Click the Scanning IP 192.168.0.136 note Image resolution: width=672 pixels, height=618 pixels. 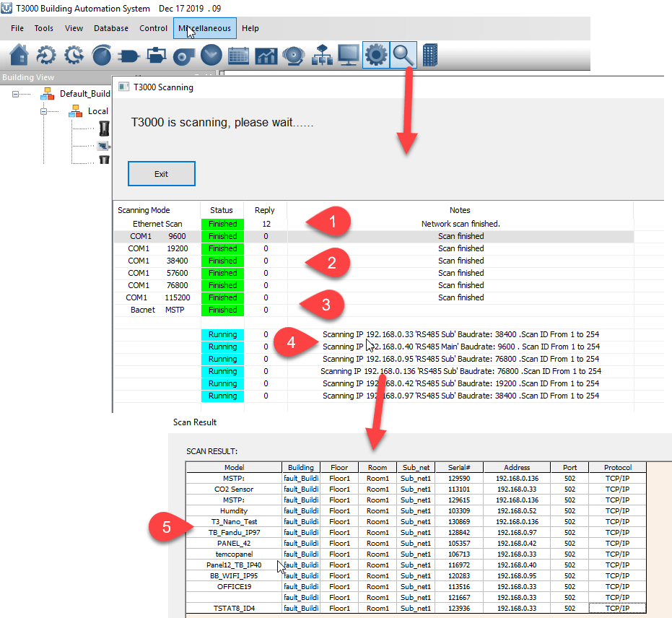(x=461, y=371)
